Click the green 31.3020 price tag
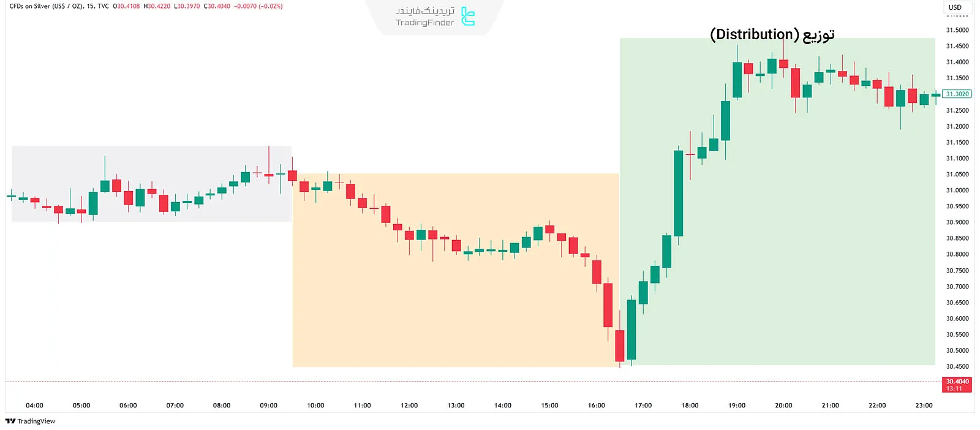Screen dimensions: 980x430 957,94
